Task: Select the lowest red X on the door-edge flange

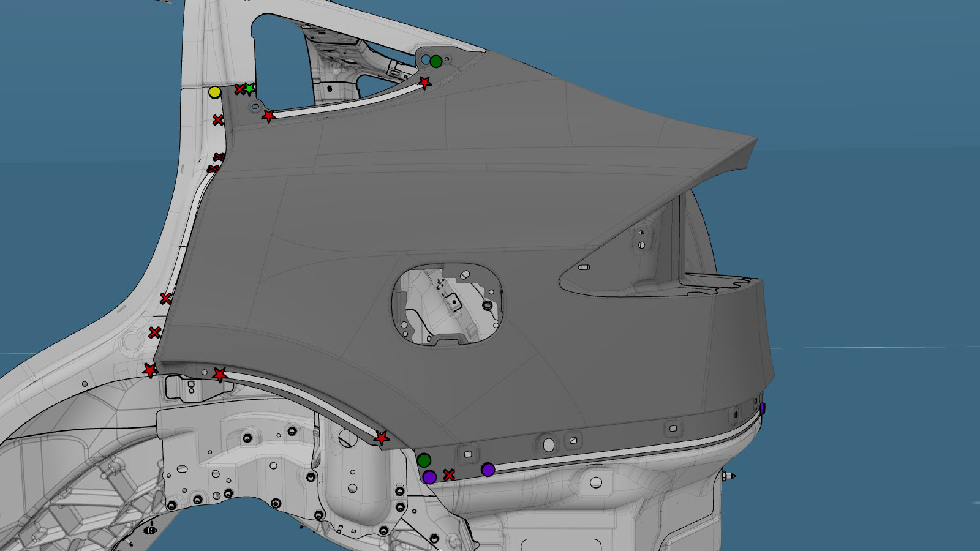Action: click(154, 332)
